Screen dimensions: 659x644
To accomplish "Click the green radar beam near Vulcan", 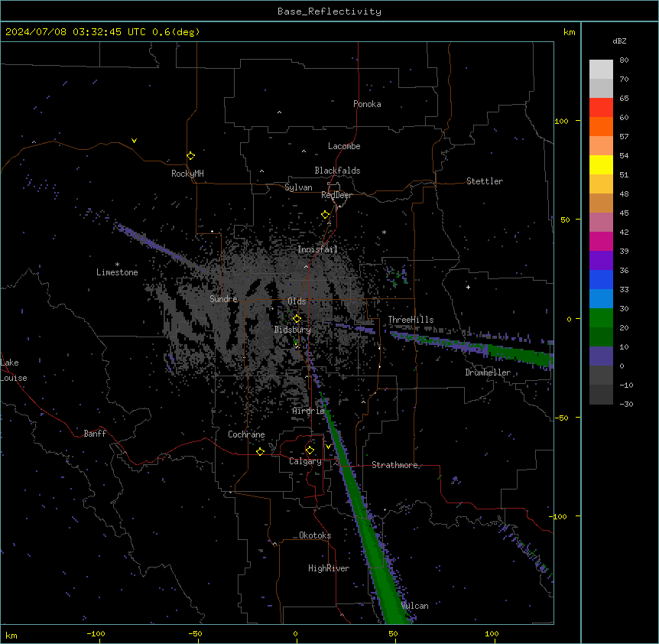I will click(x=387, y=588).
